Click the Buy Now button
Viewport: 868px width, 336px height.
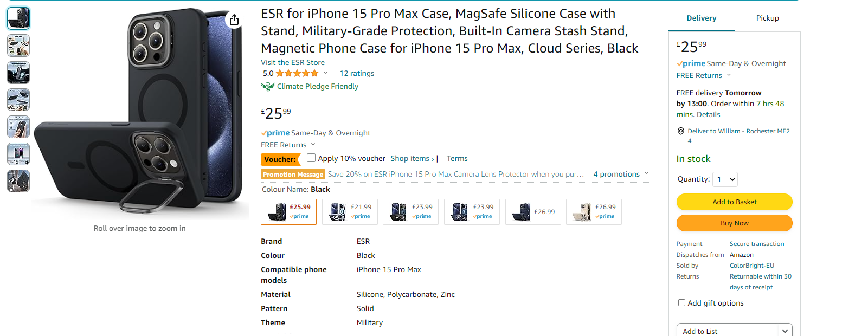[x=734, y=223]
